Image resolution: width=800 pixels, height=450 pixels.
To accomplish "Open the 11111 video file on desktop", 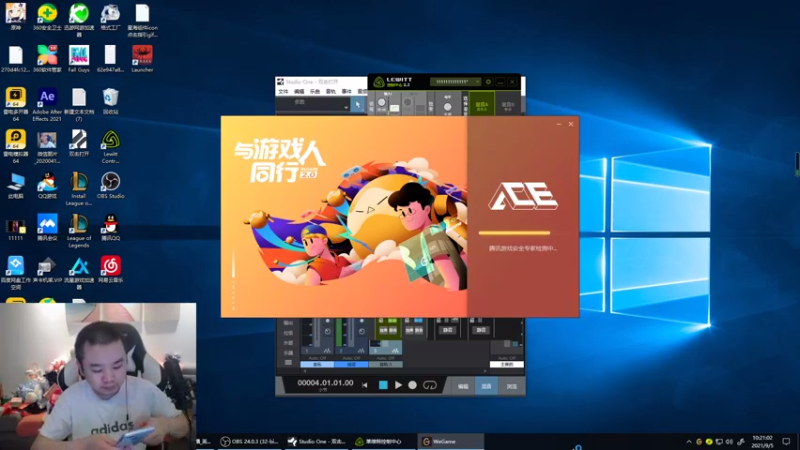I will (x=15, y=230).
